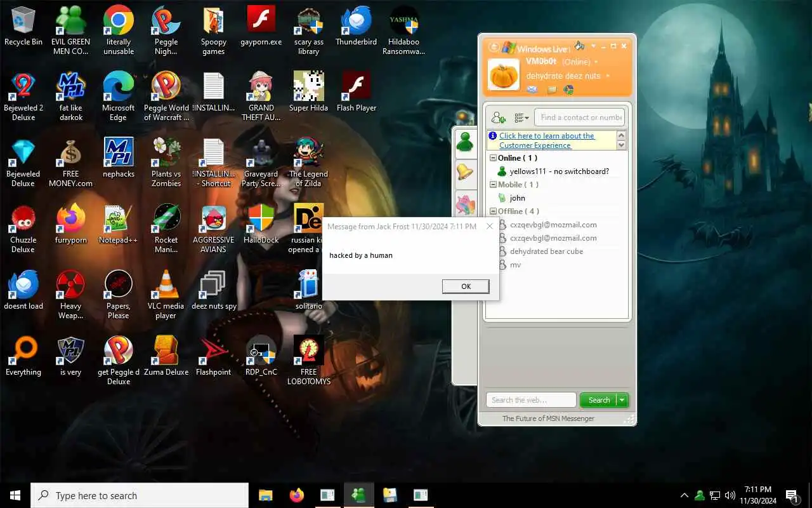Open Firefox from the taskbar
Viewport: 812px width, 508px height.
(x=296, y=495)
